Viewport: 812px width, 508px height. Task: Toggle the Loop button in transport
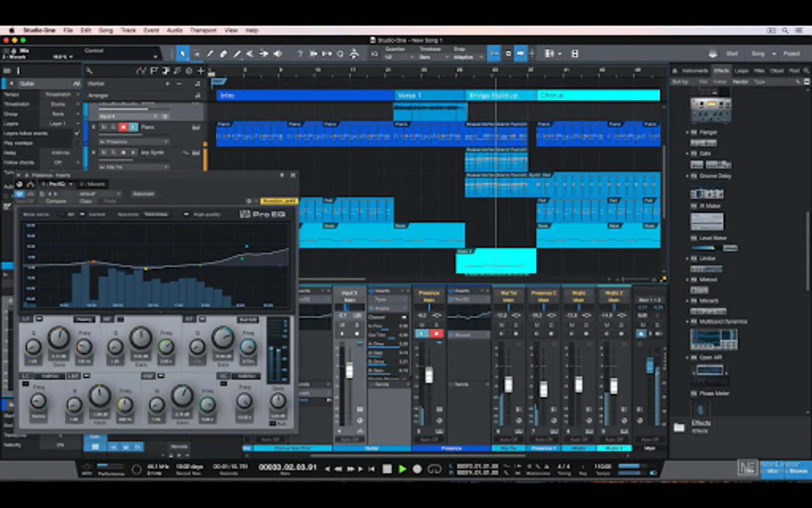coord(434,469)
